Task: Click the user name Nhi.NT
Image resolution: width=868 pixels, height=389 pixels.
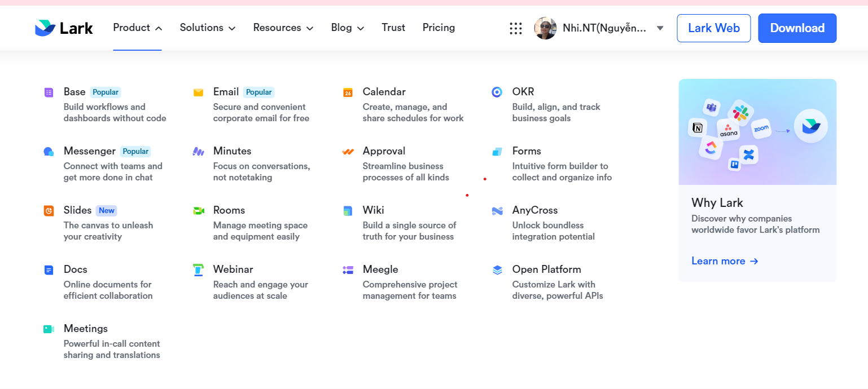Action: click(x=605, y=28)
